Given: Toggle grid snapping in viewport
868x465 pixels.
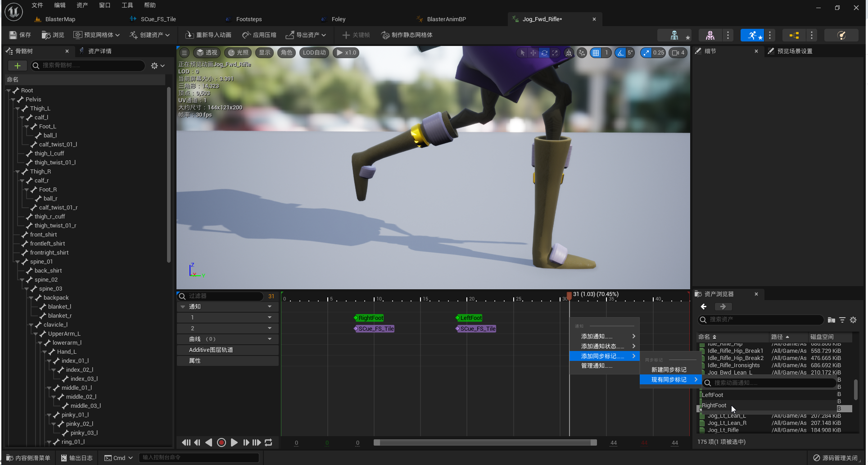Looking at the screenshot, I should click(596, 53).
